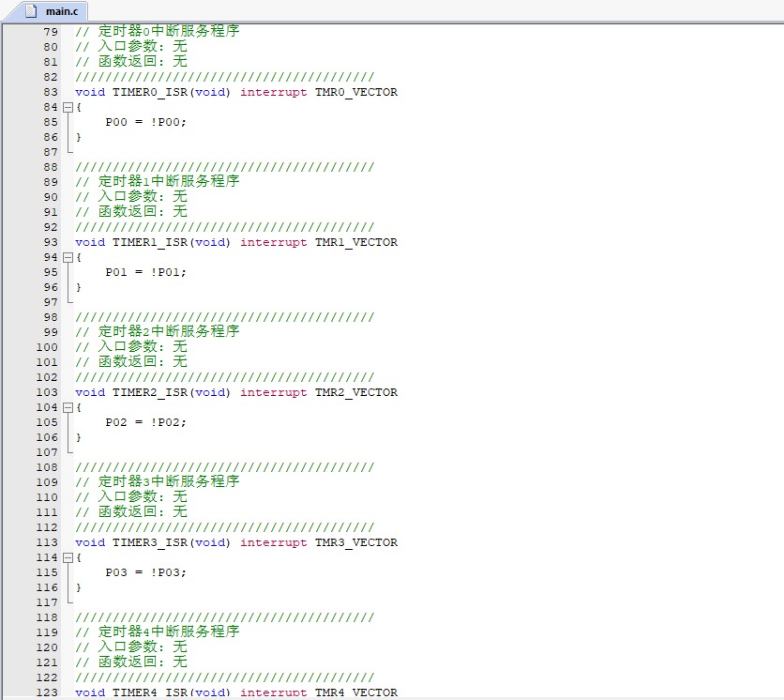784x700 pixels.
Task: Click line number 113 in the gutter
Action: point(46,542)
